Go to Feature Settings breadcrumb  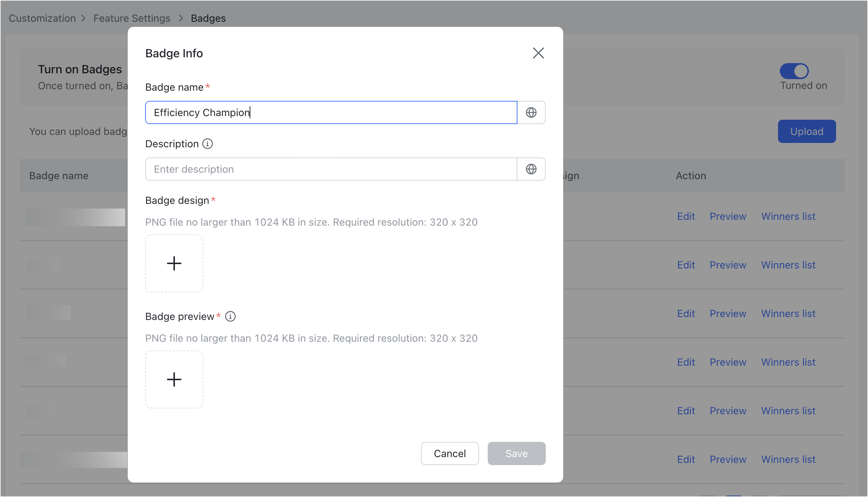pos(132,18)
